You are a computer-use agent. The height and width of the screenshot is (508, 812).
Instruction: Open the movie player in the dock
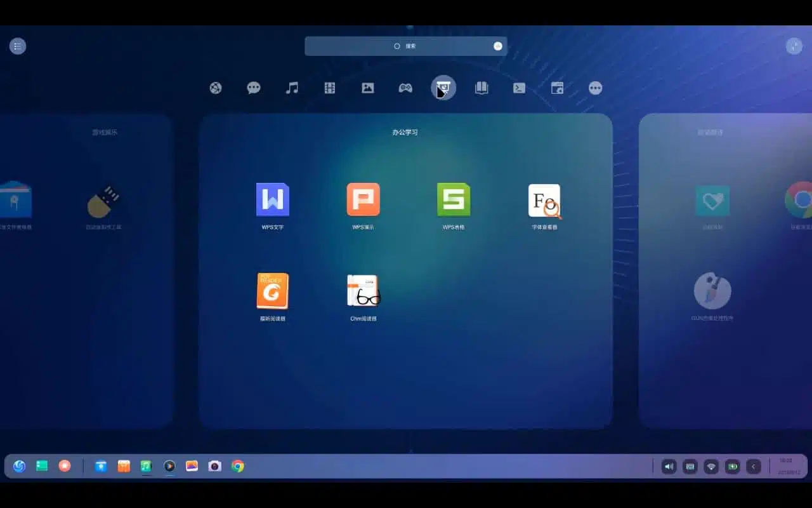(169, 466)
